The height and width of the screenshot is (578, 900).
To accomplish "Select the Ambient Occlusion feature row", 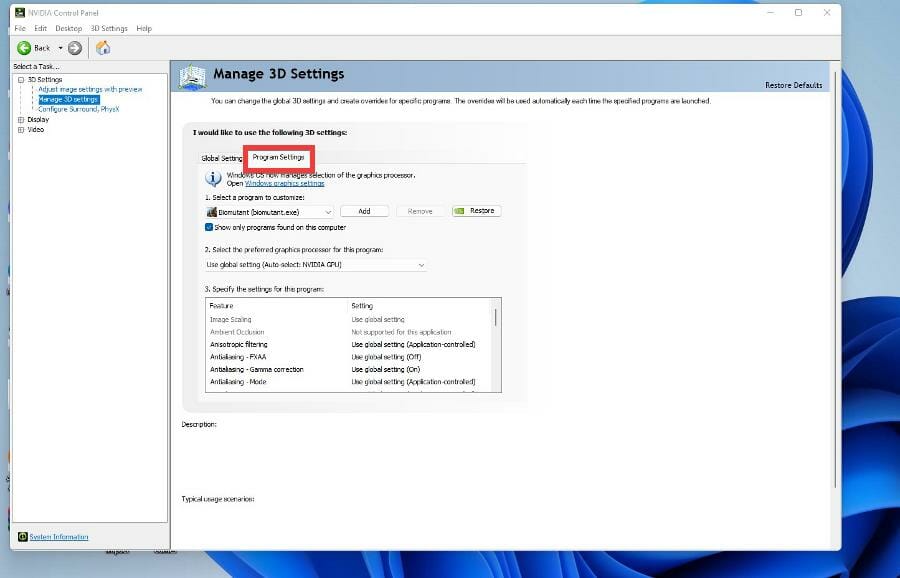I will pyautogui.click(x=350, y=332).
